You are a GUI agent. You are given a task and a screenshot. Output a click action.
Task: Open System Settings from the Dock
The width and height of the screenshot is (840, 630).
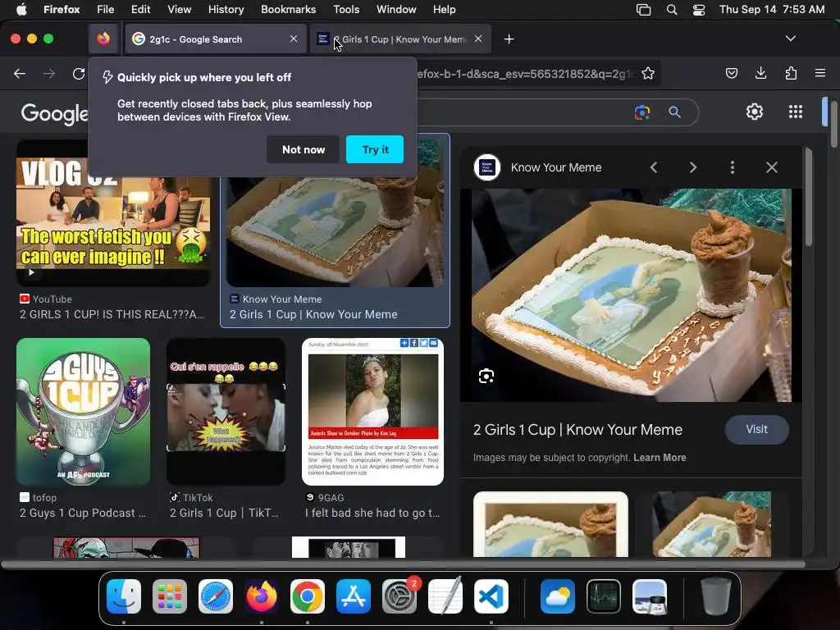tap(399, 596)
